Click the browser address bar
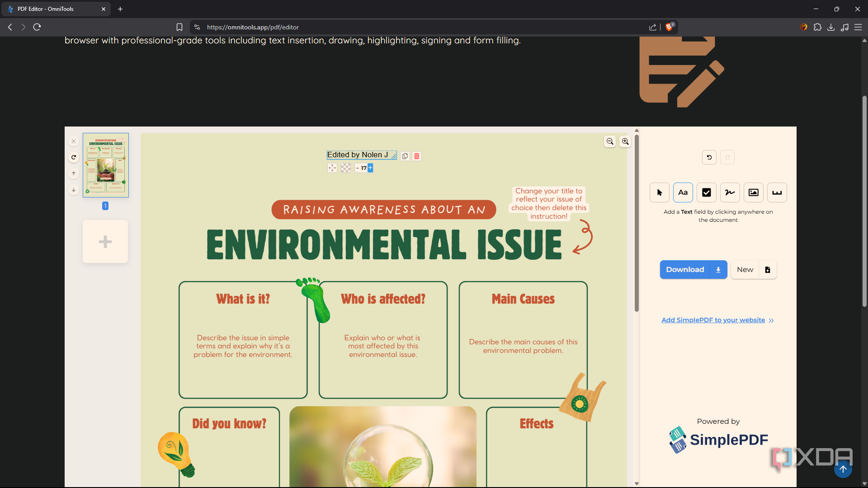 425,27
